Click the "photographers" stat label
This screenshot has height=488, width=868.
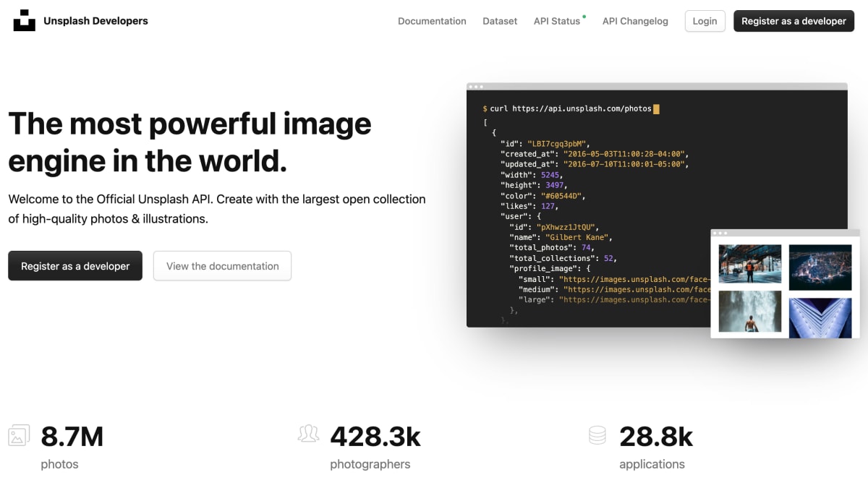[370, 464]
